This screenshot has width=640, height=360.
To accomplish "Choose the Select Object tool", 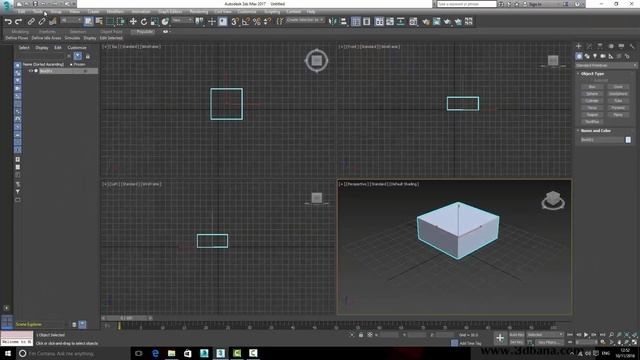I will tap(89, 22).
